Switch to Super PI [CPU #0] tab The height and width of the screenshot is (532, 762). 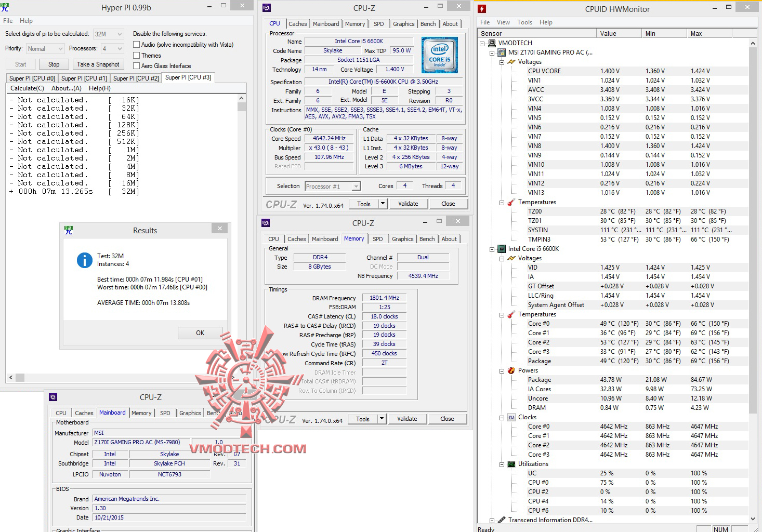[x=32, y=78]
